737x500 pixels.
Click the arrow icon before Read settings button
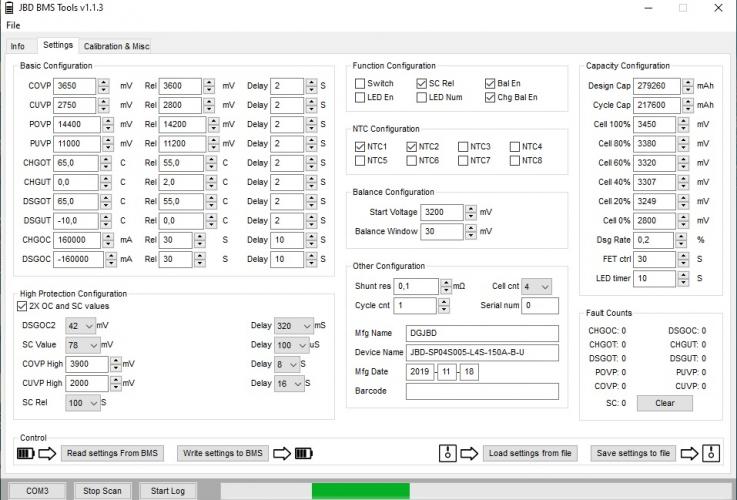[48, 453]
